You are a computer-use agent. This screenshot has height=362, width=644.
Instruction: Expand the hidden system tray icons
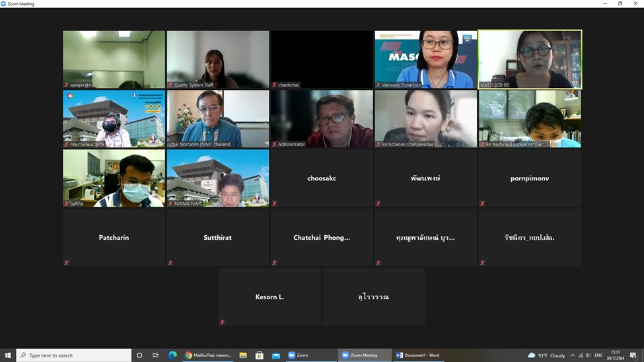tap(572, 355)
